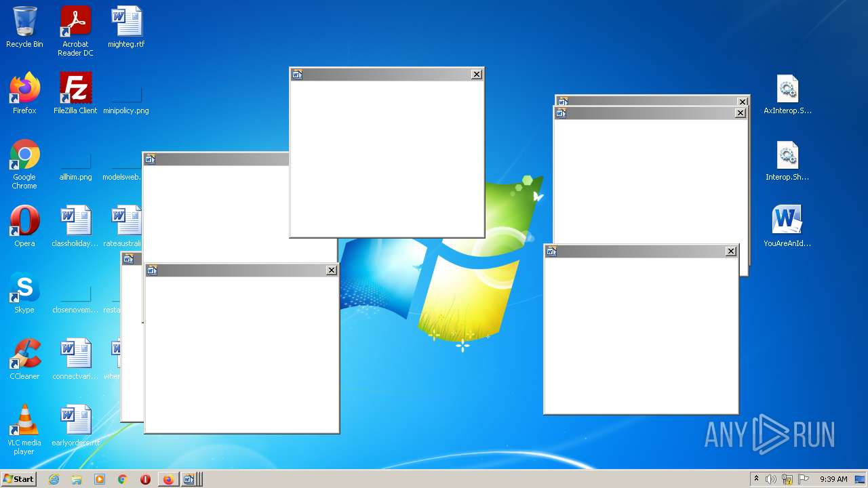Close the front blank window at bottom left
Screen dimensions: 868x488
coord(332,270)
